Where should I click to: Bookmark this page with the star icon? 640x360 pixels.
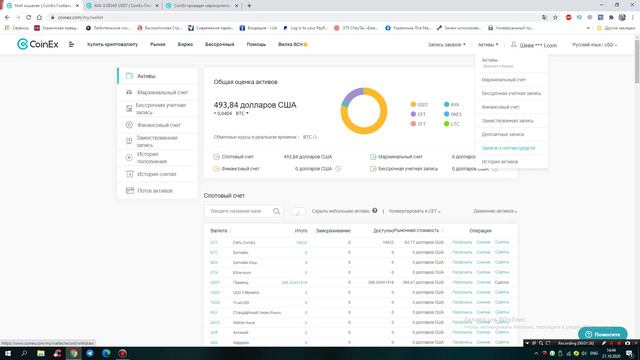coord(555,17)
